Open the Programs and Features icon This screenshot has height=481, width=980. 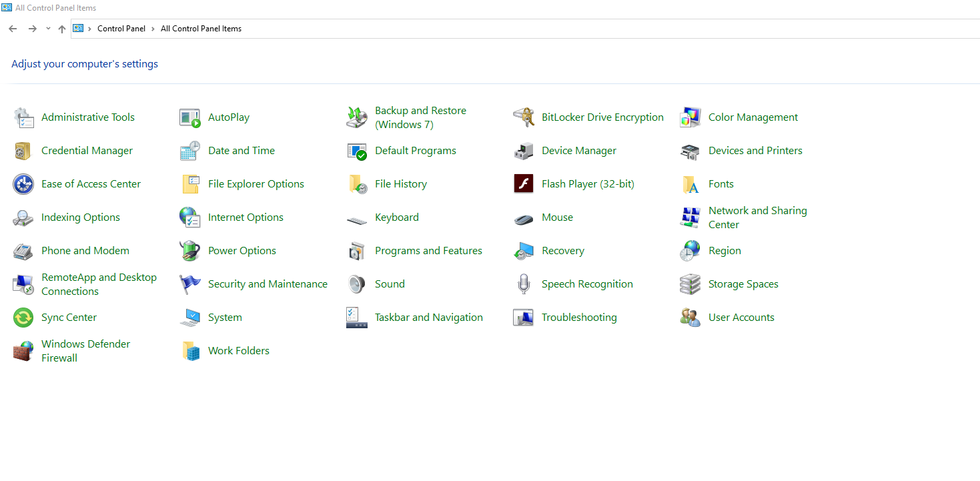point(357,251)
